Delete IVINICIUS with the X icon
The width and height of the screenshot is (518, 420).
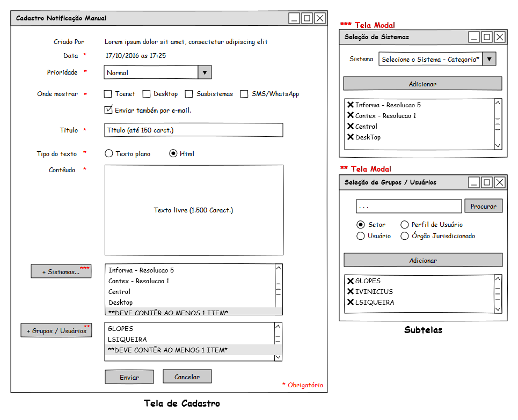351,292
